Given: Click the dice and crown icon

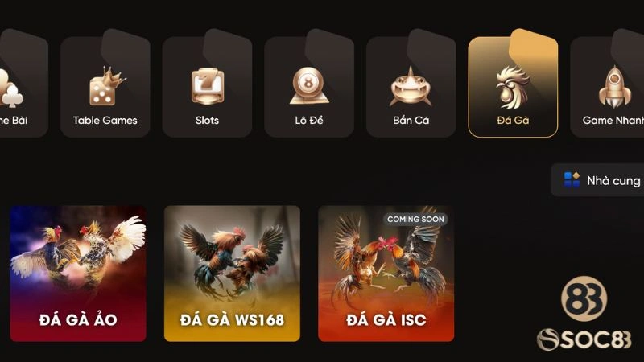Looking at the screenshot, I should click(107, 87).
